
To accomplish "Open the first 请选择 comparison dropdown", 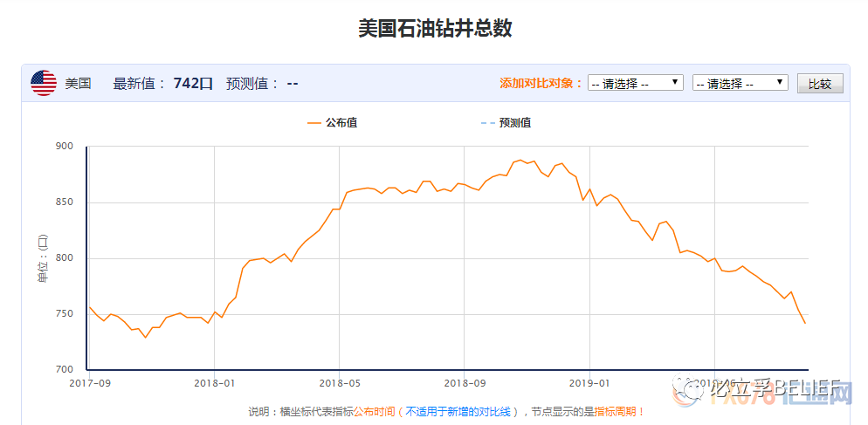I will (x=636, y=83).
